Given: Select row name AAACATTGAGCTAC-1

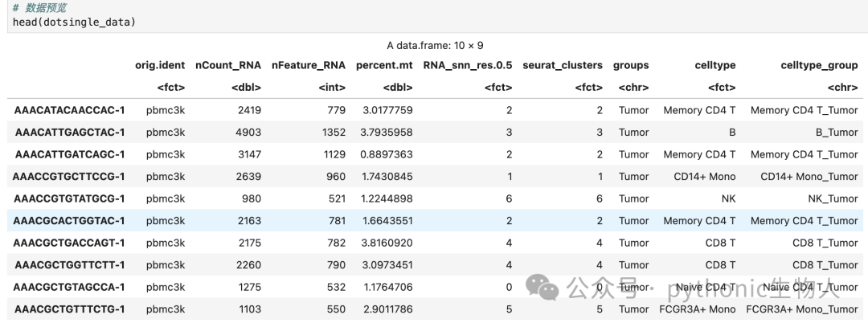Looking at the screenshot, I should (x=70, y=133).
